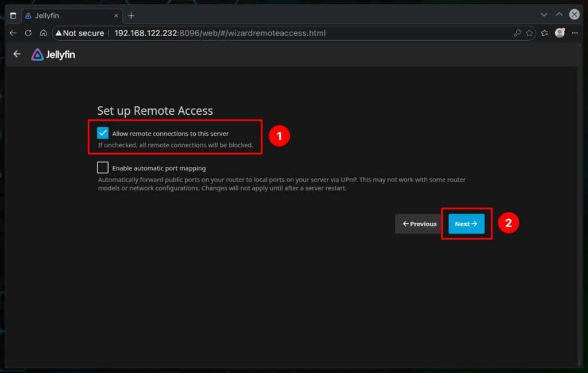
Task: Enable automatic port mapping checkbox
Action: coord(103,168)
